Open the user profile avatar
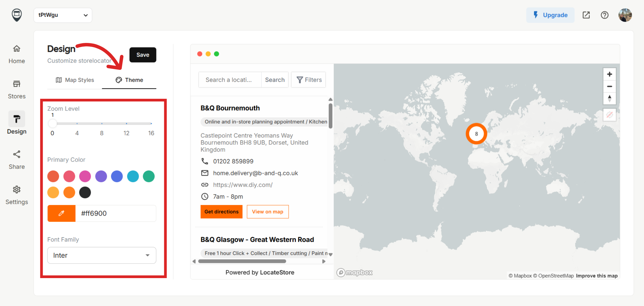Viewport: 644px width, 306px height. 625,15
